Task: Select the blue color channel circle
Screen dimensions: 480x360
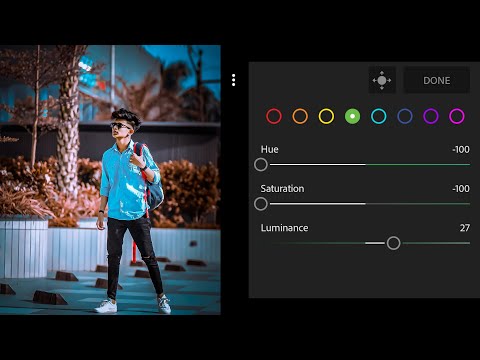Action: [405, 116]
